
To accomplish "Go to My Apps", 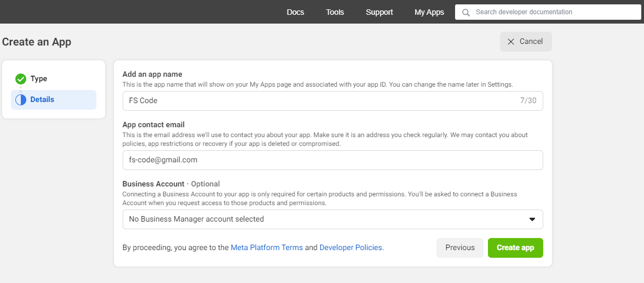I will (429, 12).
